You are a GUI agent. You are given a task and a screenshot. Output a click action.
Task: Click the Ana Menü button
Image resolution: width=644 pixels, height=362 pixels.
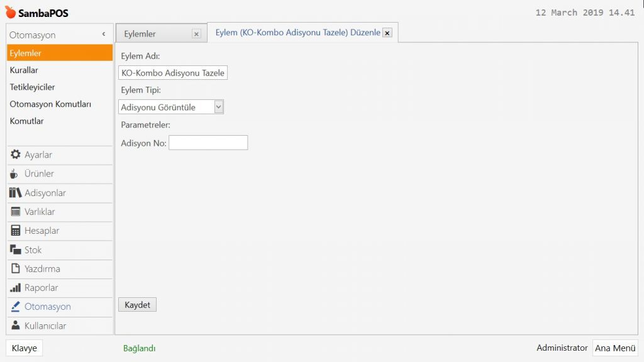click(614, 348)
